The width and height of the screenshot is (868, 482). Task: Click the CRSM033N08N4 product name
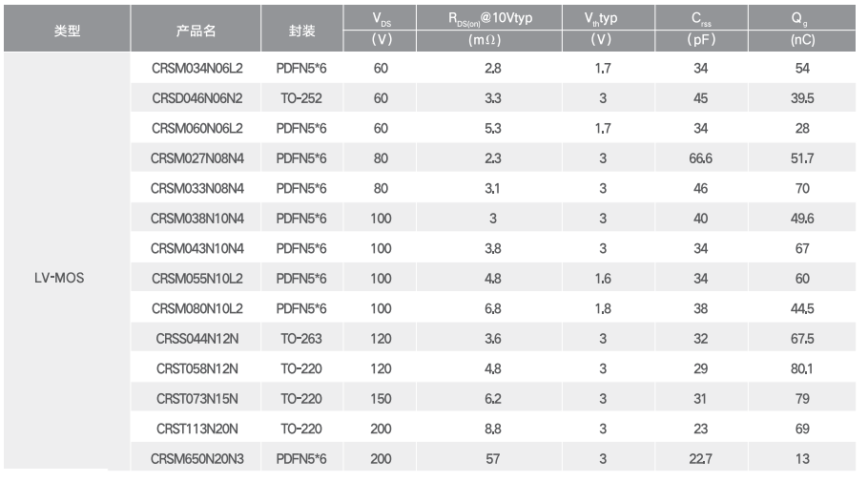pyautogui.click(x=197, y=188)
